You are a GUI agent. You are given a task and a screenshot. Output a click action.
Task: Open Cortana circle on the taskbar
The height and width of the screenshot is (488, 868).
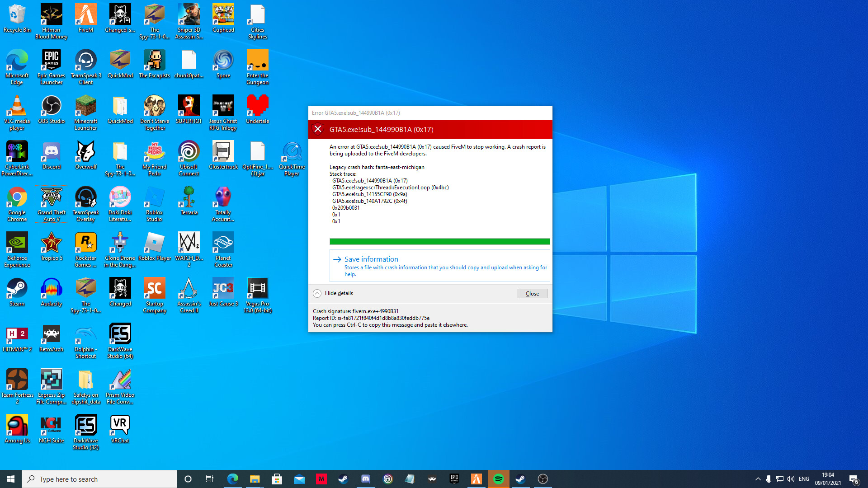point(188,479)
